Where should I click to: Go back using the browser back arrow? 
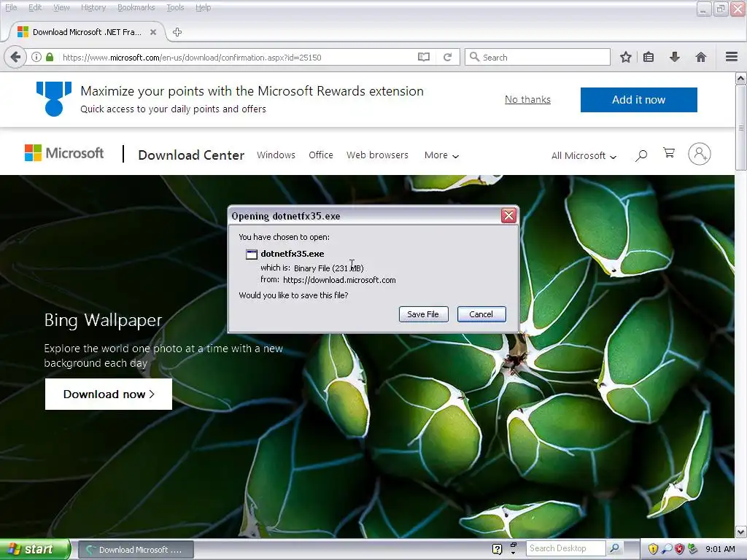click(15, 57)
